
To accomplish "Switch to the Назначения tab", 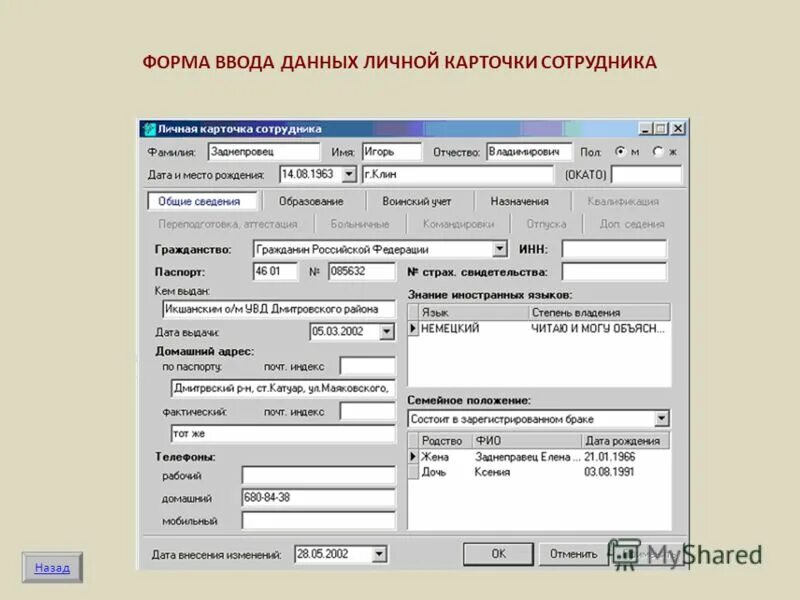I will click(x=518, y=200).
